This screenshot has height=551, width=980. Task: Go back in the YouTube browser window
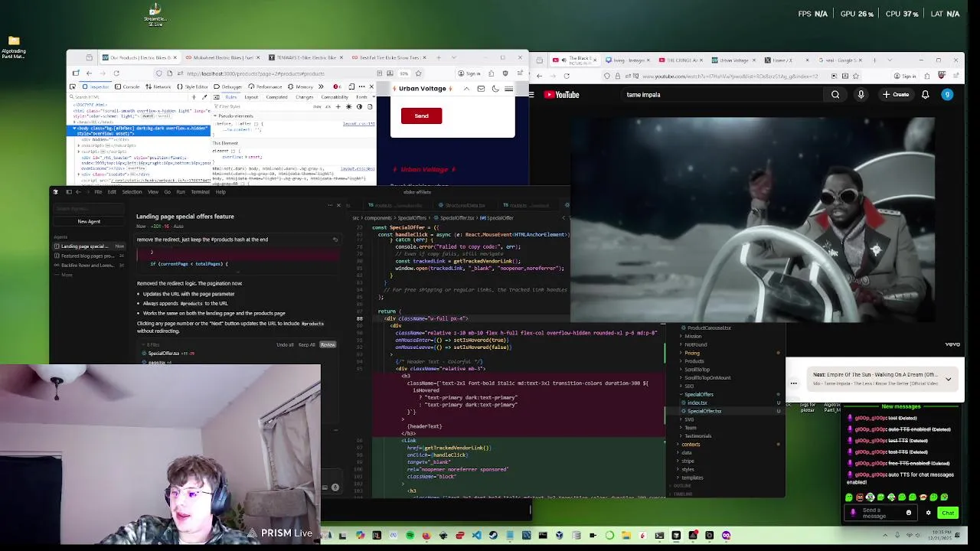(x=539, y=76)
